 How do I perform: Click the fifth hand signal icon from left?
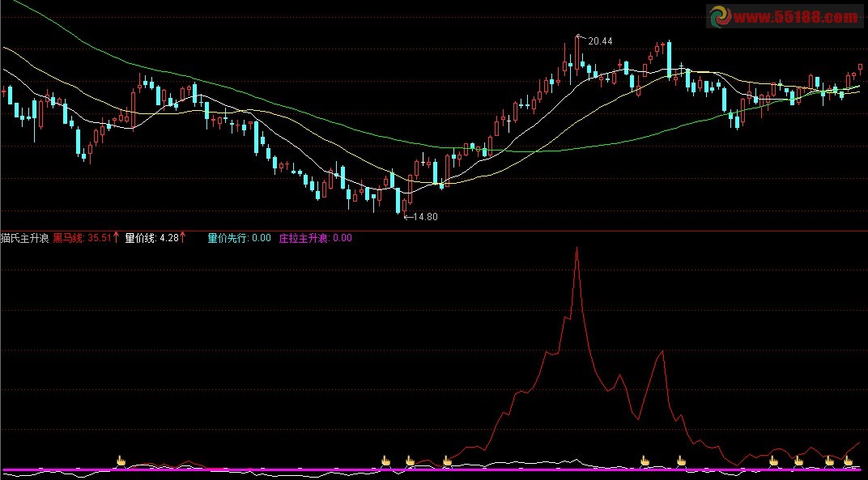point(645,461)
